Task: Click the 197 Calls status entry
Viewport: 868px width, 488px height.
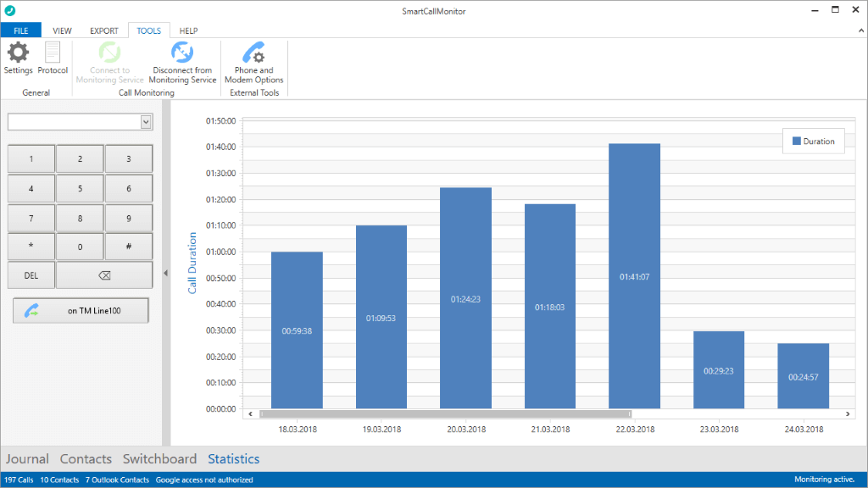Action: click(x=19, y=480)
